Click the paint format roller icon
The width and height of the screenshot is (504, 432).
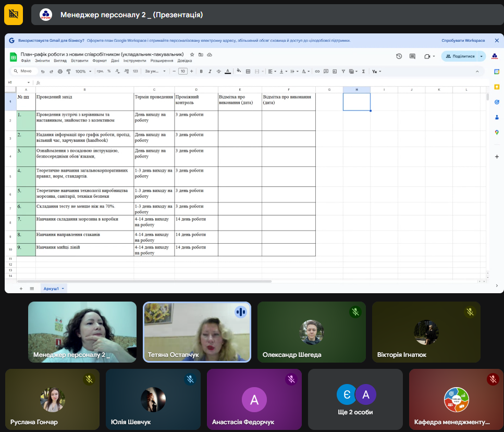pyautogui.click(x=68, y=71)
